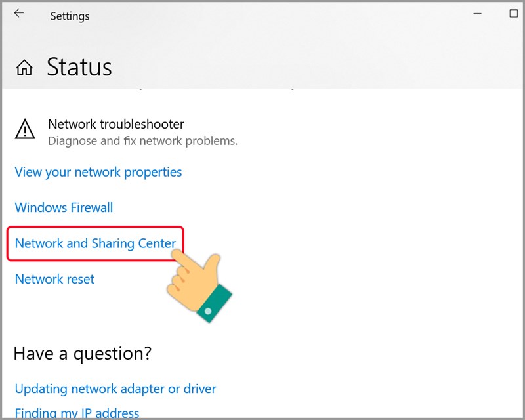Click the Settings window title text
The width and height of the screenshot is (525, 420).
click(70, 16)
